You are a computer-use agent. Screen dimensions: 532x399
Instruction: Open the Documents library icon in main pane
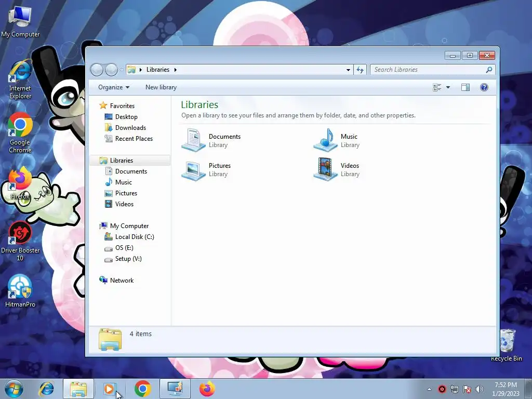193,140
